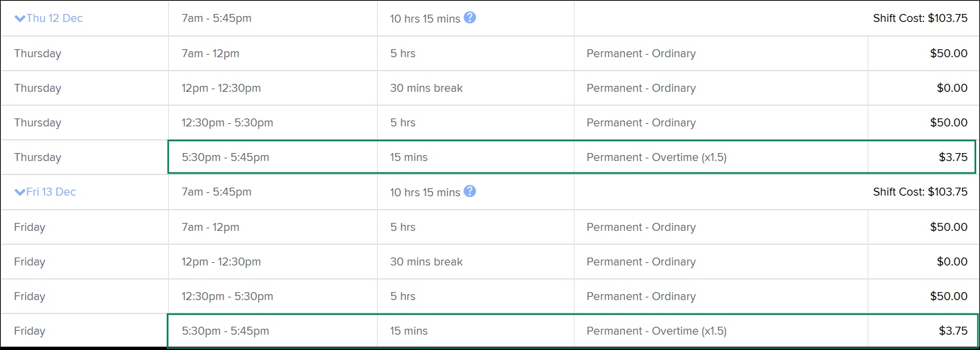Click Friday's Shift Cost $103.75 total
The width and height of the screenshot is (980, 350).
[x=920, y=192]
